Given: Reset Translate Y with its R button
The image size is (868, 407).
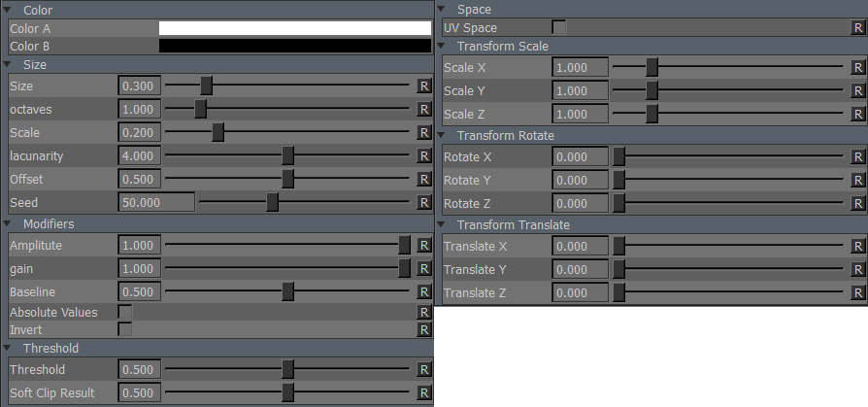Looking at the screenshot, I should (x=858, y=269).
